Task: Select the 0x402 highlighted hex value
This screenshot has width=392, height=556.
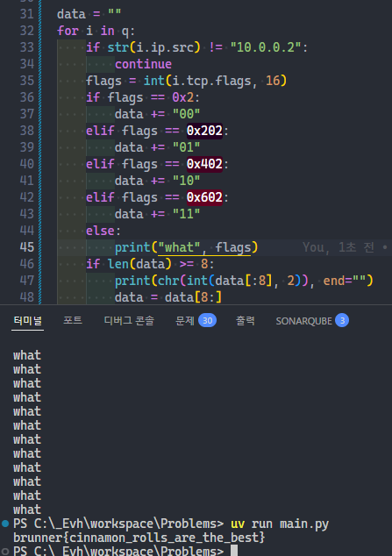Action: point(204,164)
